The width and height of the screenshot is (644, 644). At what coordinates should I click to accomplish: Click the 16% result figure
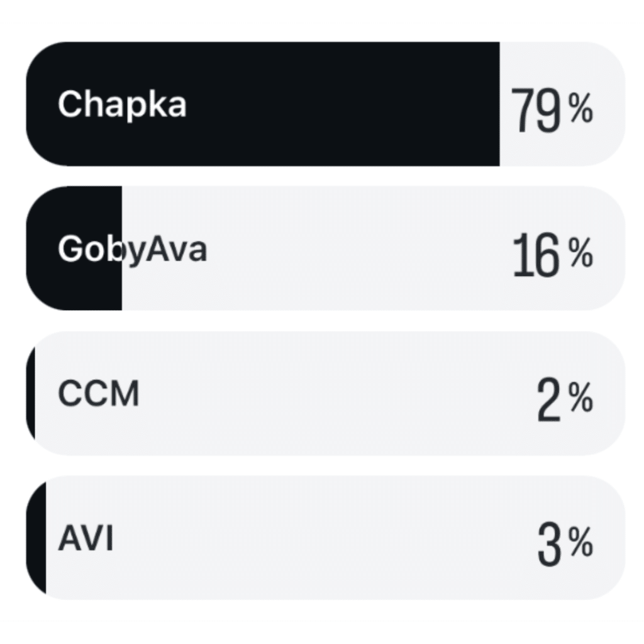[553, 255]
